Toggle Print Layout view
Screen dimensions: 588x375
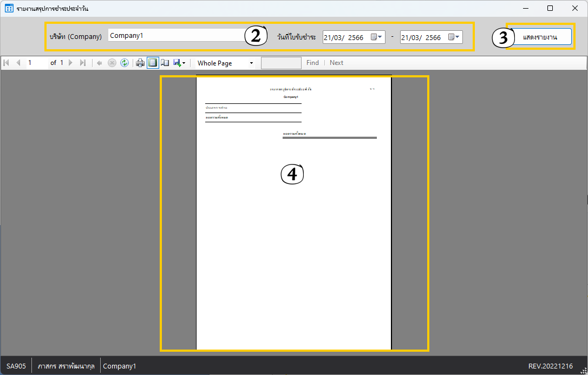[153, 63]
